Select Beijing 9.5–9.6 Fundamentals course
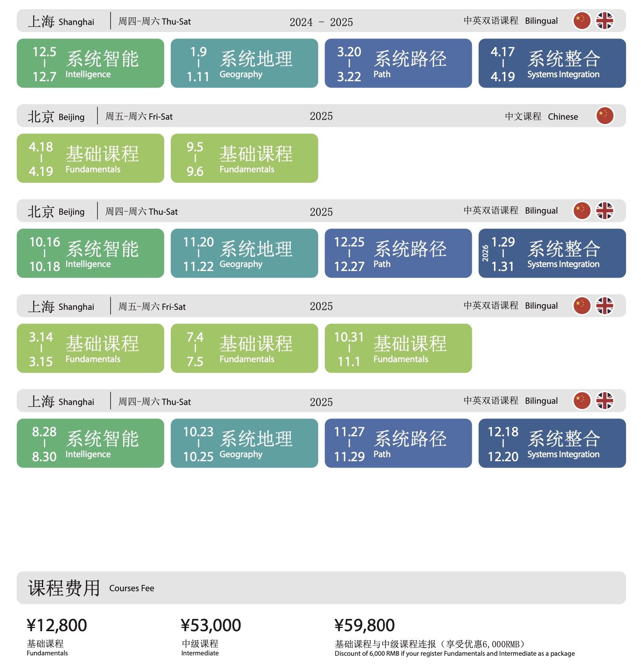The height and width of the screenshot is (672, 641). click(244, 158)
